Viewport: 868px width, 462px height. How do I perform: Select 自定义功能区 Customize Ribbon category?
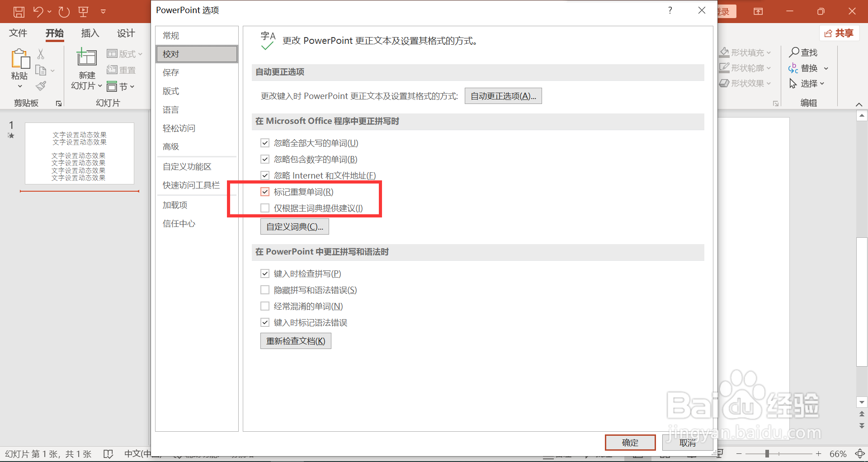point(197,166)
